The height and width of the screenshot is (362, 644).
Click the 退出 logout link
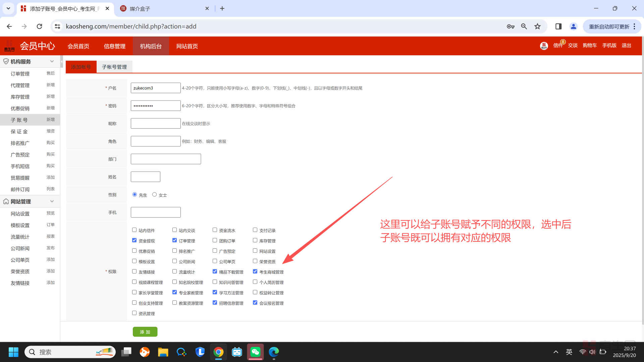click(626, 46)
